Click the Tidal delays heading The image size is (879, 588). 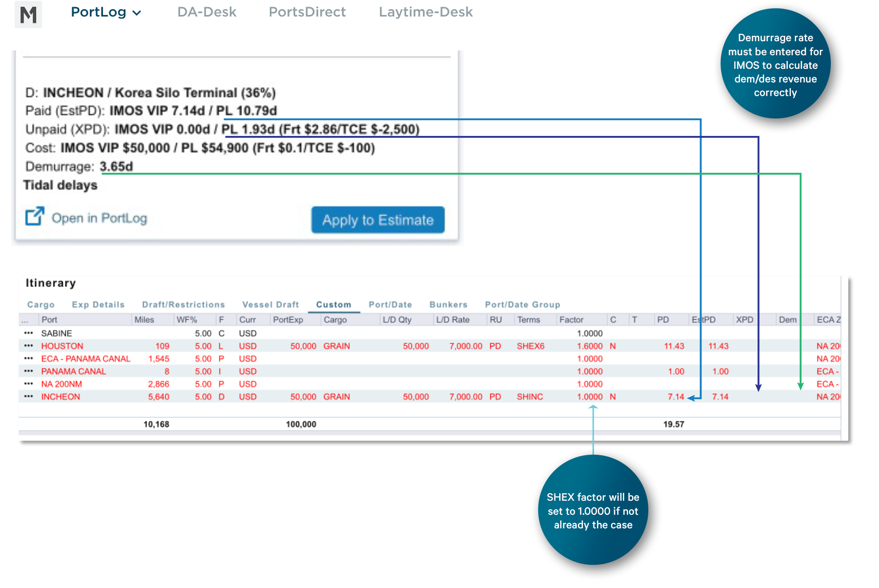60,185
